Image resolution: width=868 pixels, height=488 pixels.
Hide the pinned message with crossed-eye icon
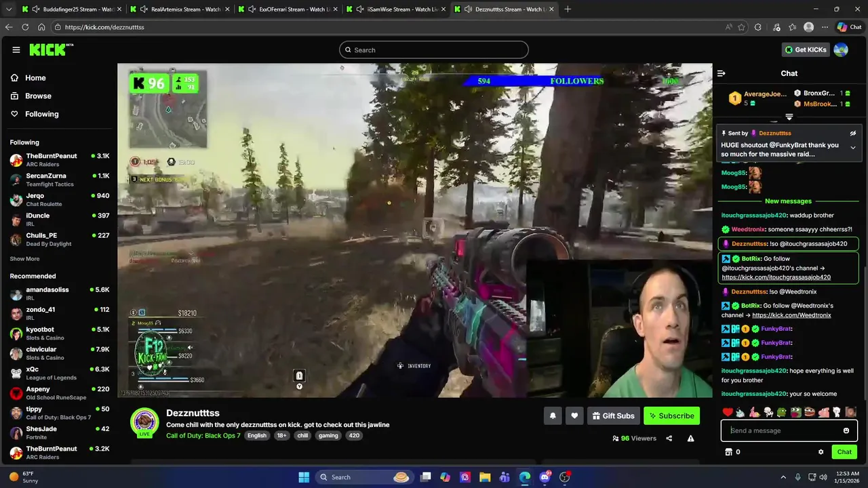tap(853, 134)
